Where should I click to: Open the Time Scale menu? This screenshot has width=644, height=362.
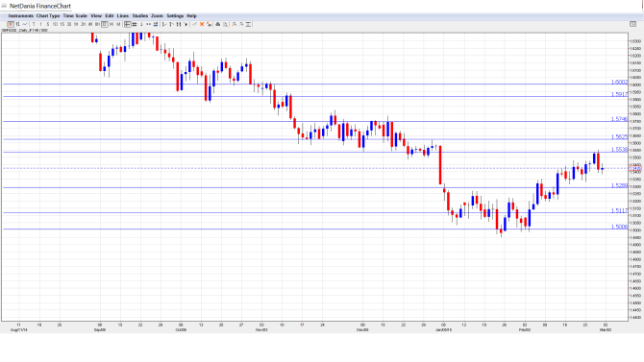click(75, 16)
